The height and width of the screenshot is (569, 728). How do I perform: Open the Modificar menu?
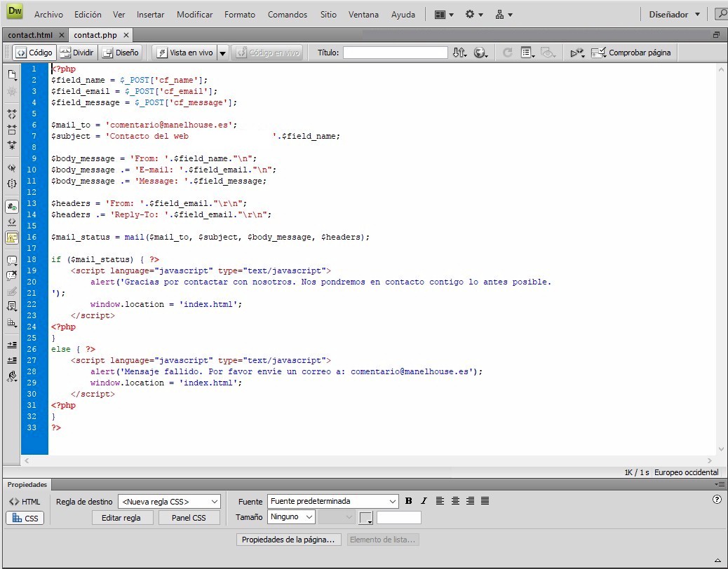(x=194, y=15)
